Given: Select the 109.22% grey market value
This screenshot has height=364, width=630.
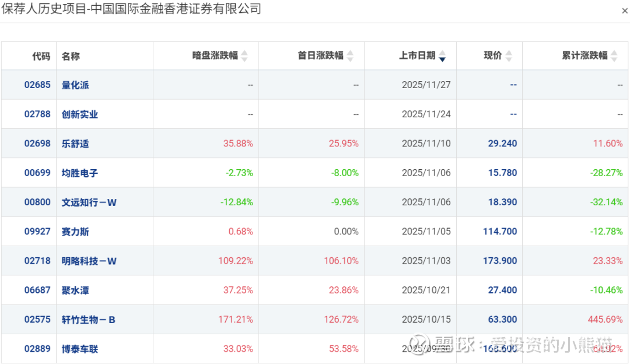Looking at the screenshot, I should click(236, 261).
